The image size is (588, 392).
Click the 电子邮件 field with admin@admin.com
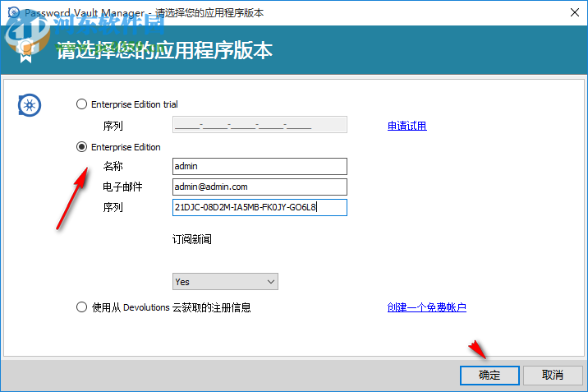[260, 187]
